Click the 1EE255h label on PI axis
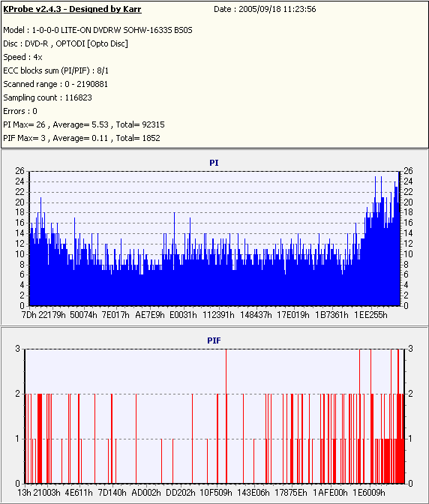 tap(370, 315)
